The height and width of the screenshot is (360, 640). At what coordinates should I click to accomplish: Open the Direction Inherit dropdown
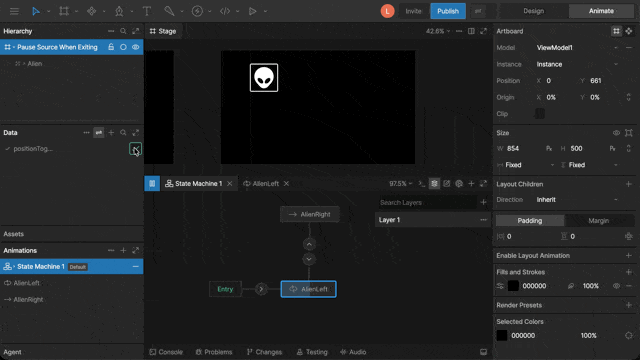pyautogui.click(x=577, y=200)
